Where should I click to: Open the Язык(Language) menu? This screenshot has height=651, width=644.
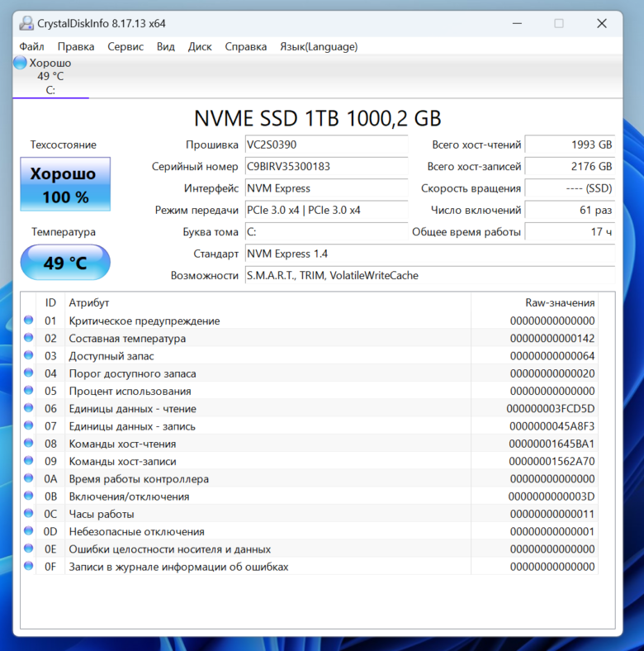pos(319,46)
